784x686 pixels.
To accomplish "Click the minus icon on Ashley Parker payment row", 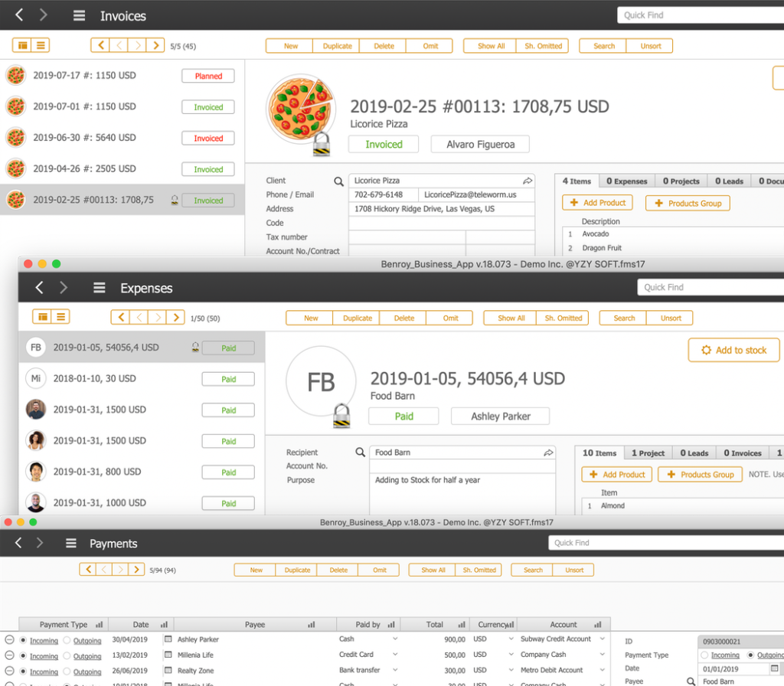I will click(9, 639).
